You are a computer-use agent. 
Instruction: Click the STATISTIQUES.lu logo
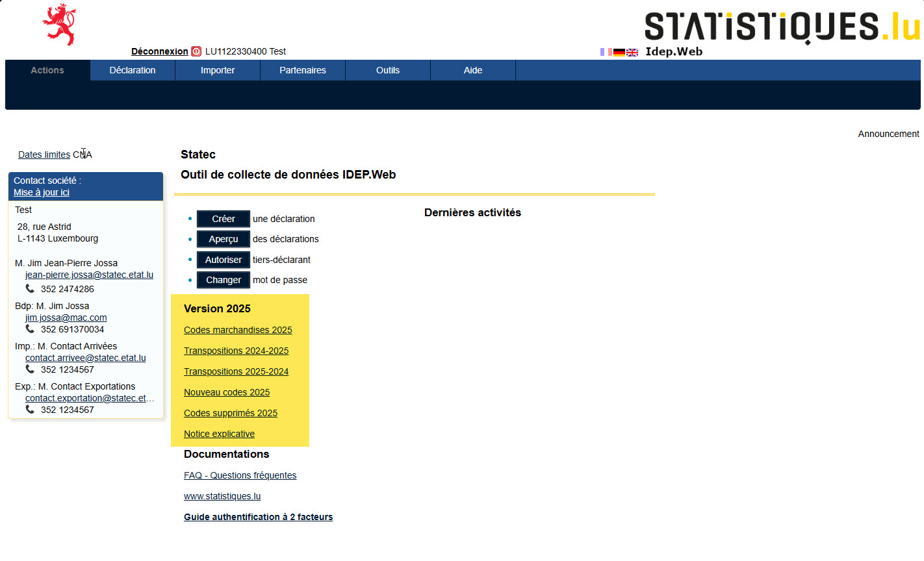(x=782, y=27)
